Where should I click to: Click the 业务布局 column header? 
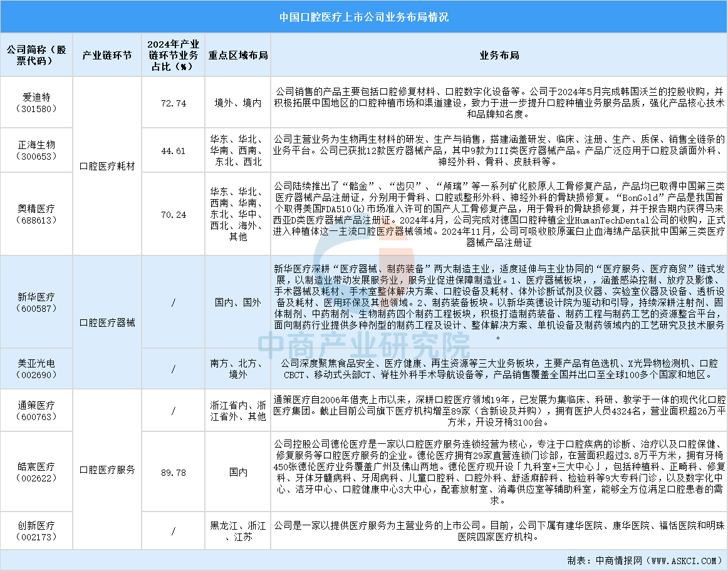(x=499, y=55)
